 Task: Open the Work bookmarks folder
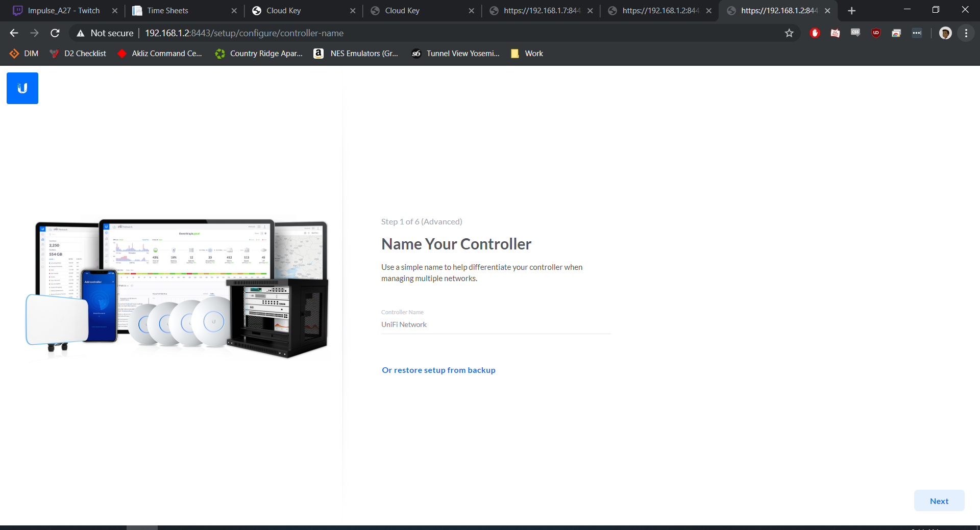[x=527, y=54]
